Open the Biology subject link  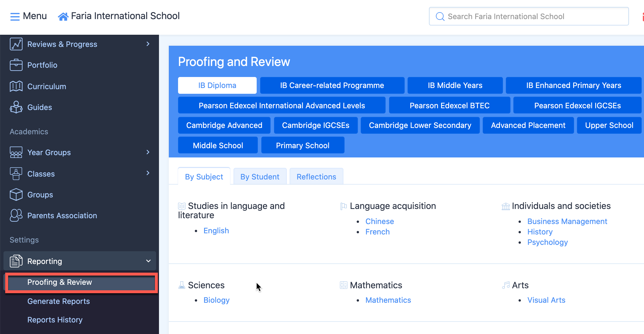(216, 300)
